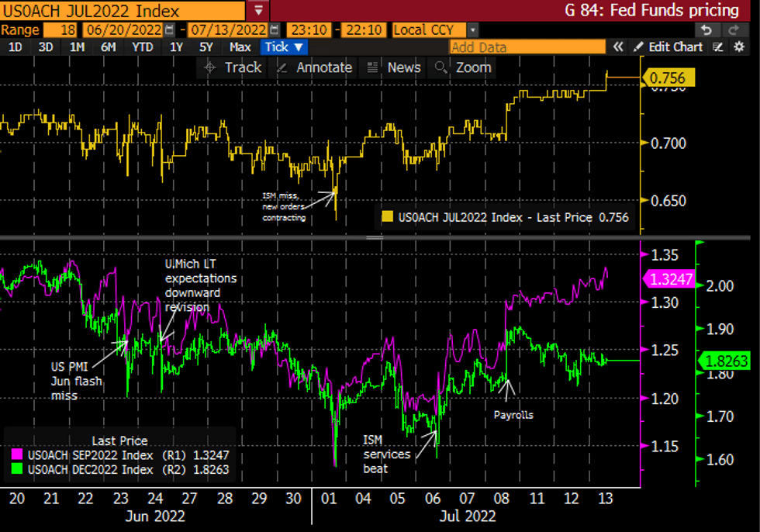Click the double-chevron collapse icon

coord(618,47)
